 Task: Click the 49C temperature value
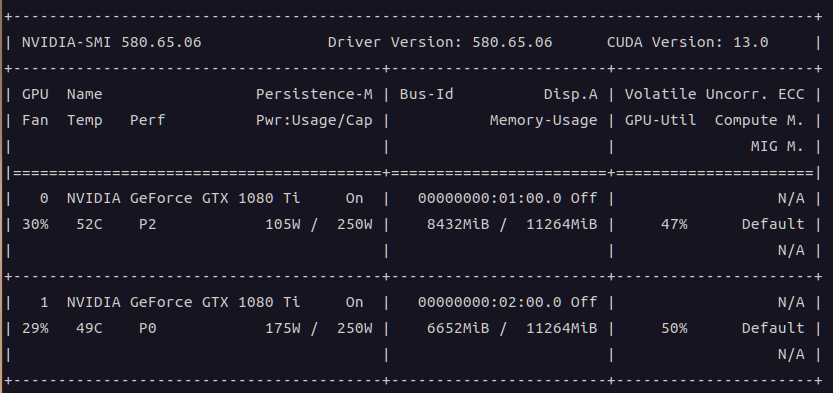[89, 328]
